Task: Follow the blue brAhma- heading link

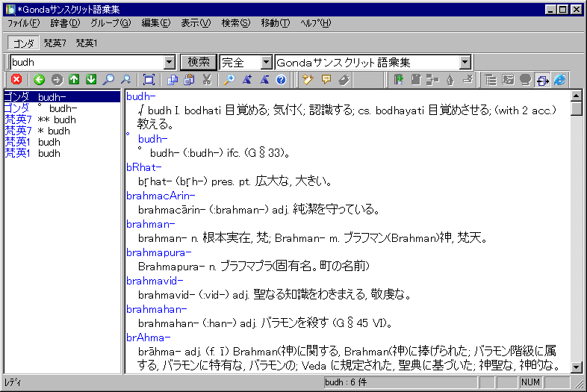Action: (x=149, y=337)
